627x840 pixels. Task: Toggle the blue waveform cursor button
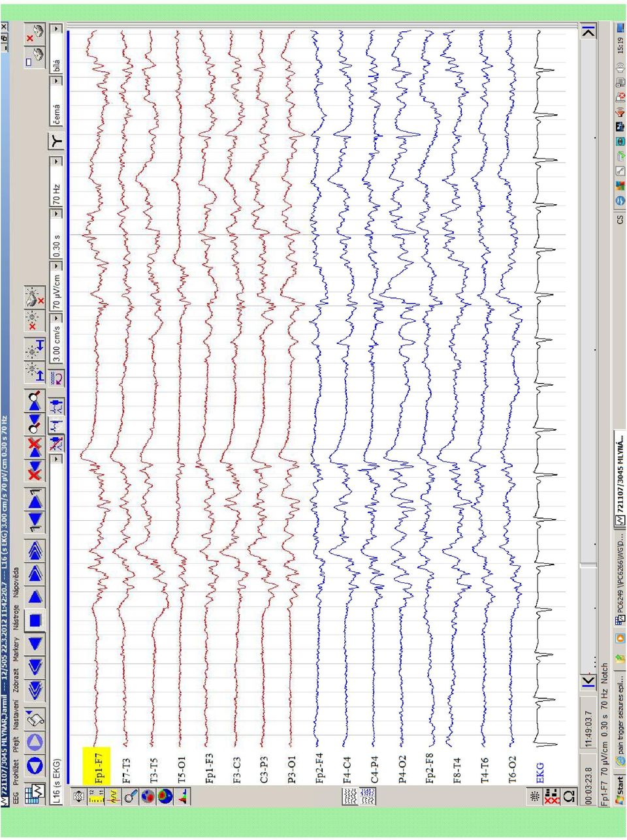pyautogui.click(x=57, y=426)
